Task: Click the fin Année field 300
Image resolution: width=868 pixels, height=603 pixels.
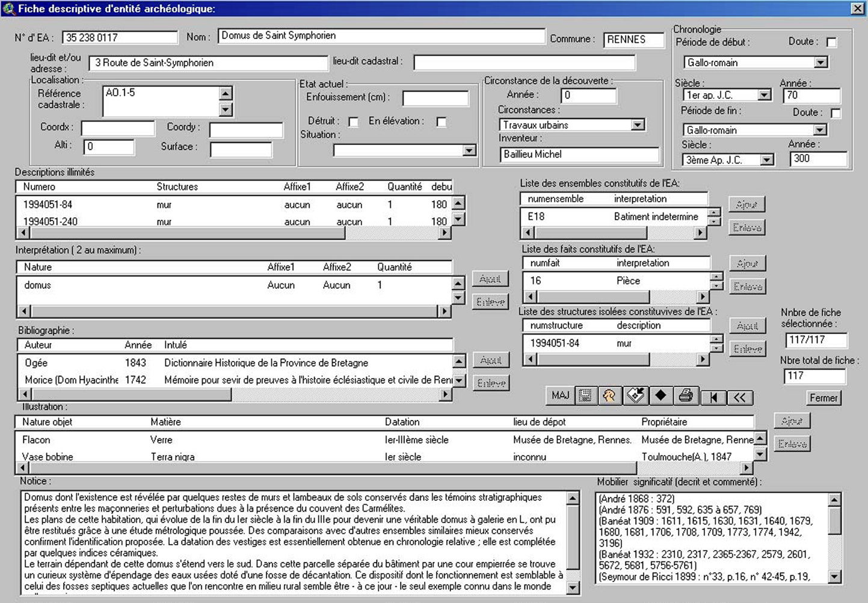Action: pos(819,159)
